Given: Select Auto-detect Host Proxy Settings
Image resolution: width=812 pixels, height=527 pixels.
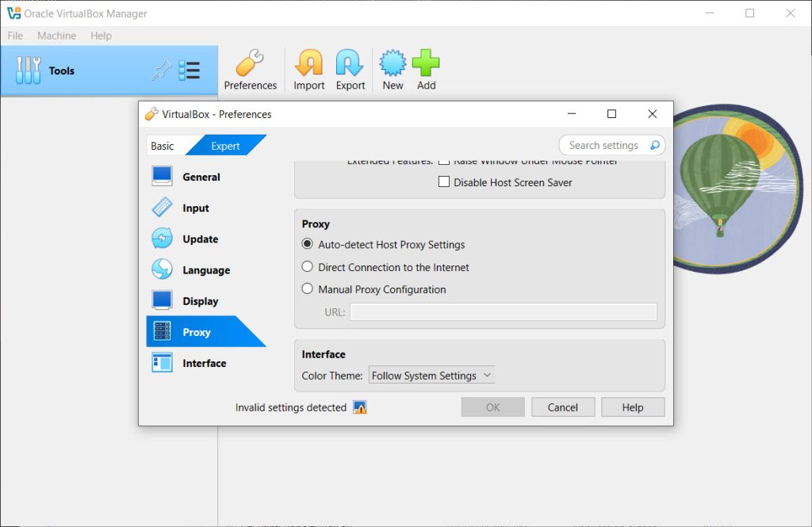Looking at the screenshot, I should pyautogui.click(x=307, y=244).
